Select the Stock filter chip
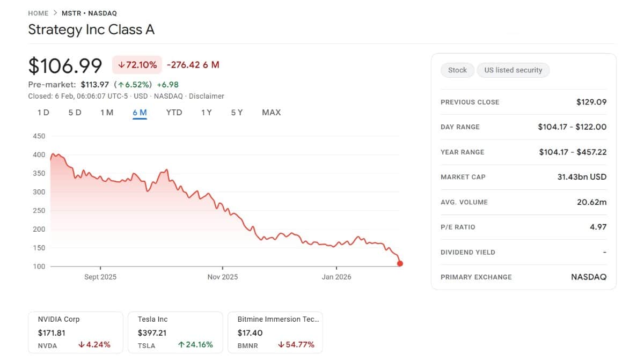Screen dimensions: 644x362 tap(457, 70)
